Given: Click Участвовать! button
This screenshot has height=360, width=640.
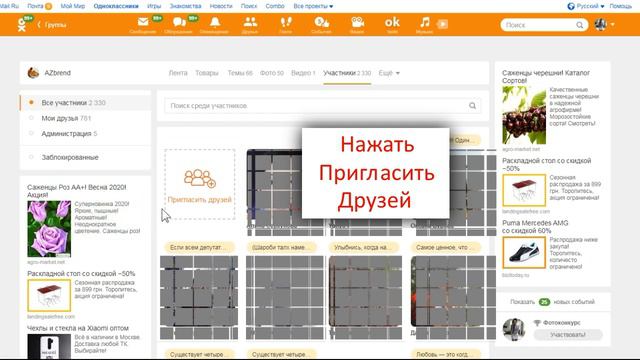Looking at the screenshot, I should point(568,335).
